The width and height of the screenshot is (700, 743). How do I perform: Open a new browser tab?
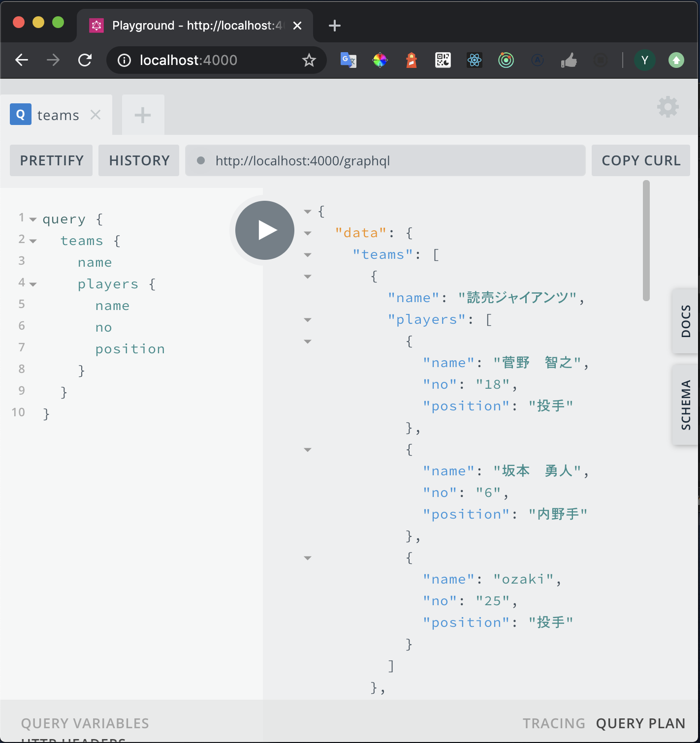pyautogui.click(x=335, y=26)
